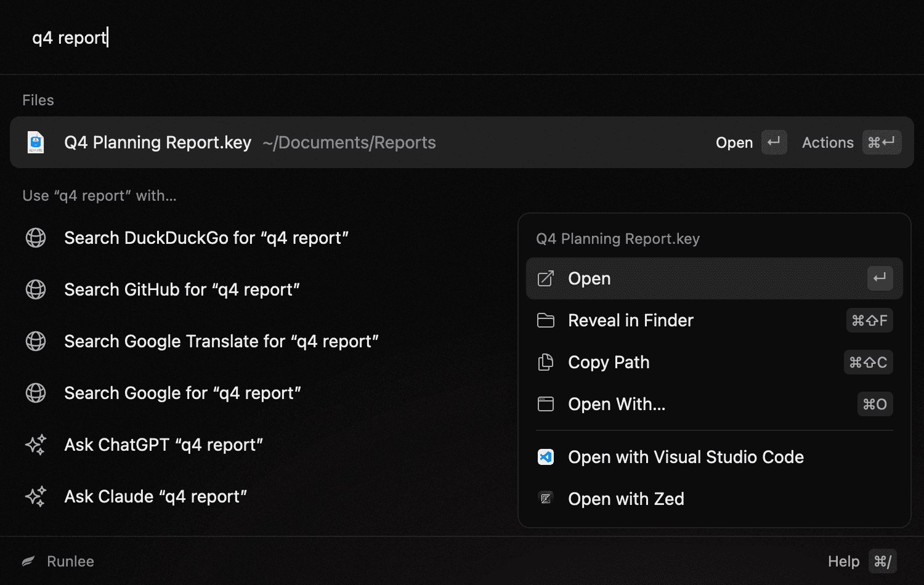Image resolution: width=924 pixels, height=585 pixels.
Task: Click the Return key badge in the Open action row
Action: click(x=880, y=278)
